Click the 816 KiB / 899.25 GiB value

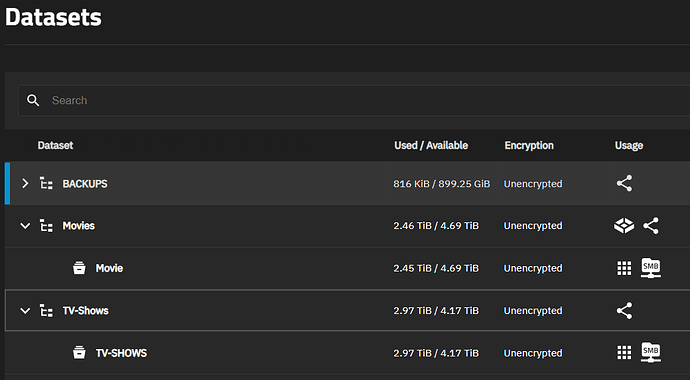442,184
